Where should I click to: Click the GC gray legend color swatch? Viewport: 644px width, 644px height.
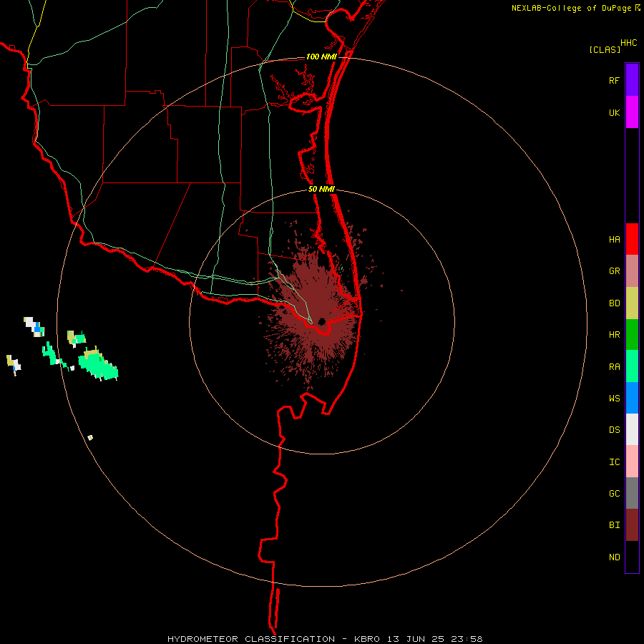(632, 493)
